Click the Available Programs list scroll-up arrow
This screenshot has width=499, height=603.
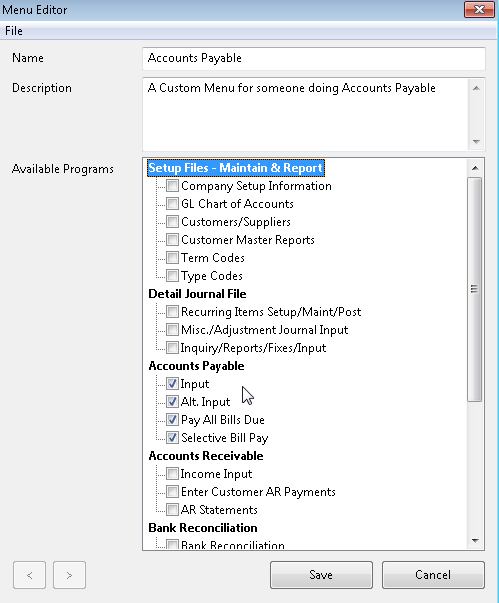475,168
